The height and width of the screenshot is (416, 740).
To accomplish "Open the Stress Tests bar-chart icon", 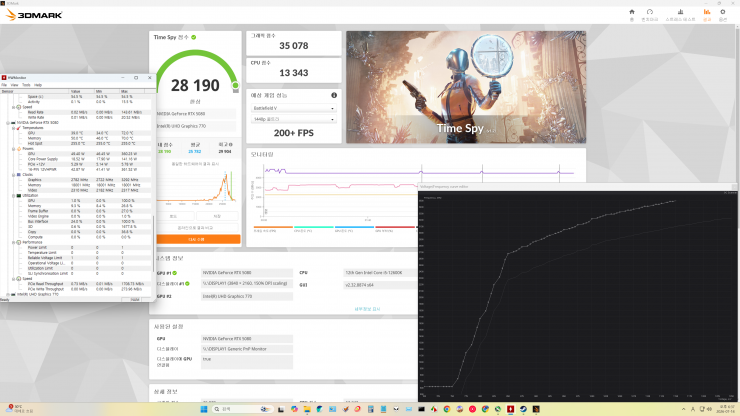I will coord(680,12).
